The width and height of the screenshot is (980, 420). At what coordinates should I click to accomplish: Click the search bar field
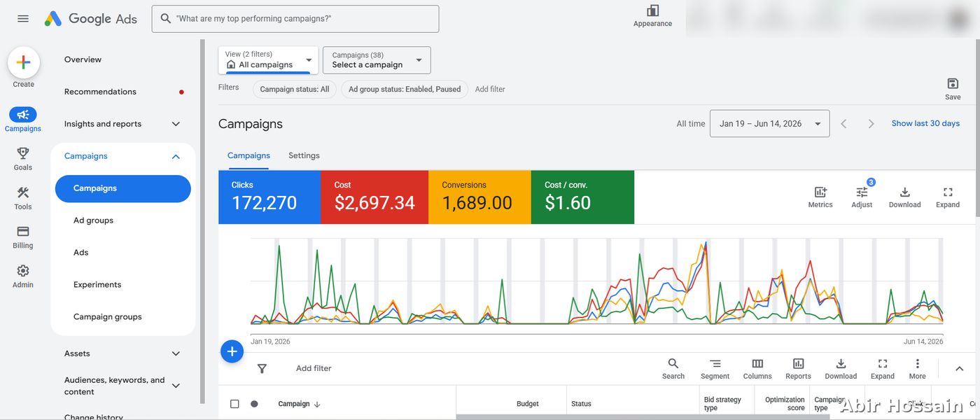click(x=295, y=19)
